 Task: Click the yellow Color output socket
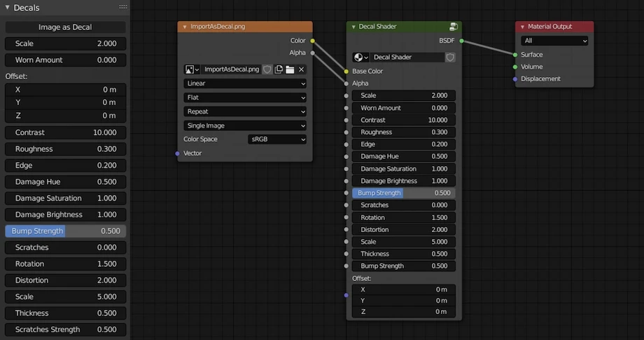coord(312,41)
